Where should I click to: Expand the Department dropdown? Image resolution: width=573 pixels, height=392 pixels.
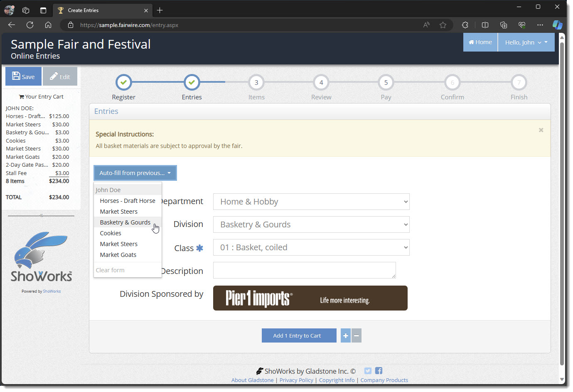pos(311,202)
